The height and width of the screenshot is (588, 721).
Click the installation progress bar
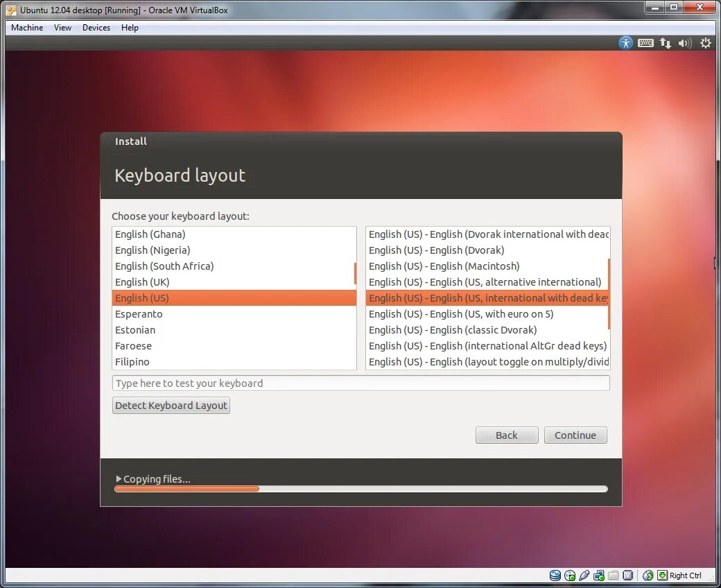(x=361, y=489)
